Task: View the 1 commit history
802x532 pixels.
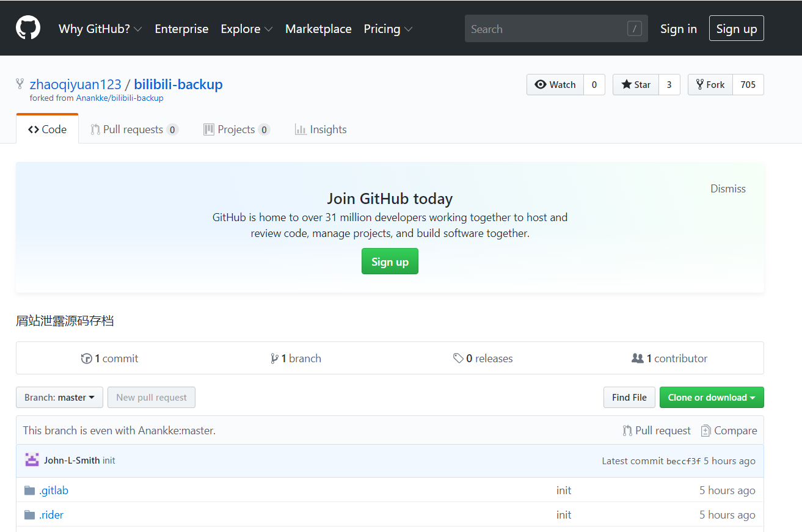Action: (110, 359)
